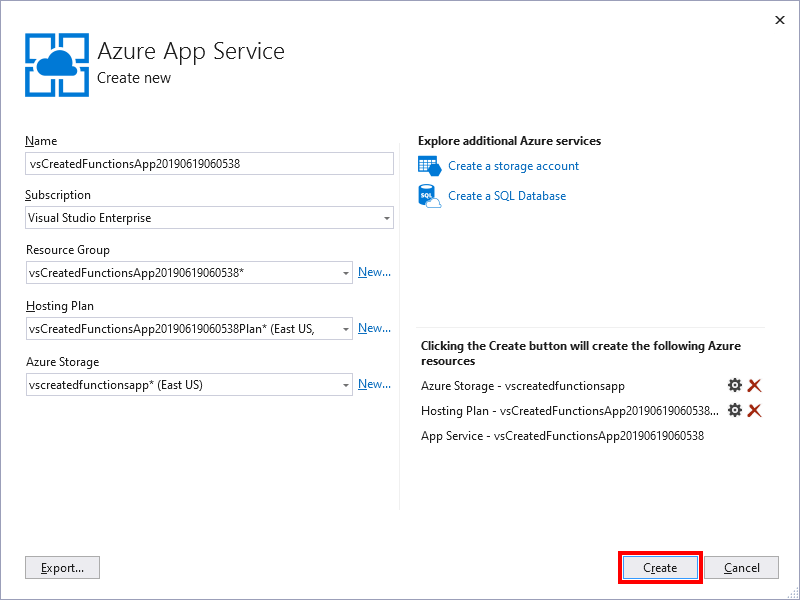Viewport: 800px width, 600px height.
Task: Delete the Hosting Plan resource via red X
Action: 755,410
